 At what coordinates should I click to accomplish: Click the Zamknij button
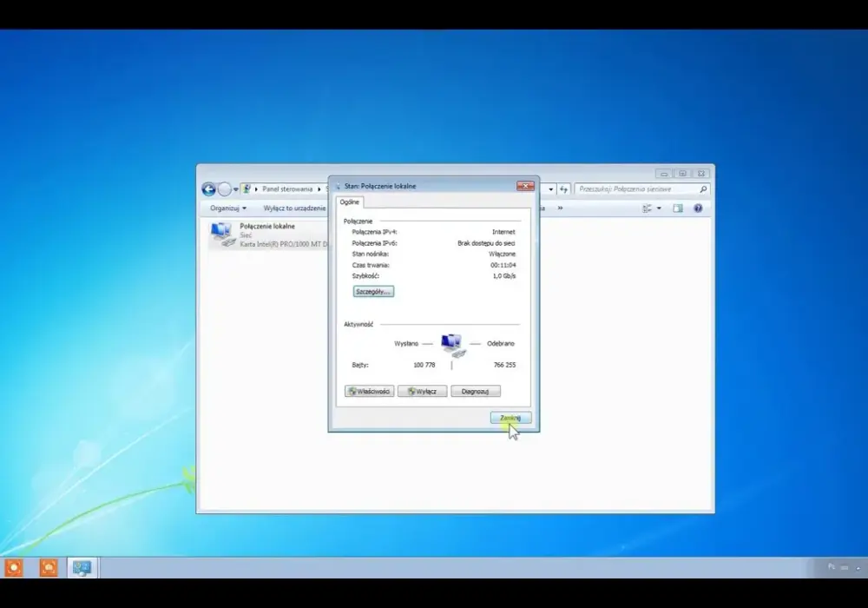point(510,418)
